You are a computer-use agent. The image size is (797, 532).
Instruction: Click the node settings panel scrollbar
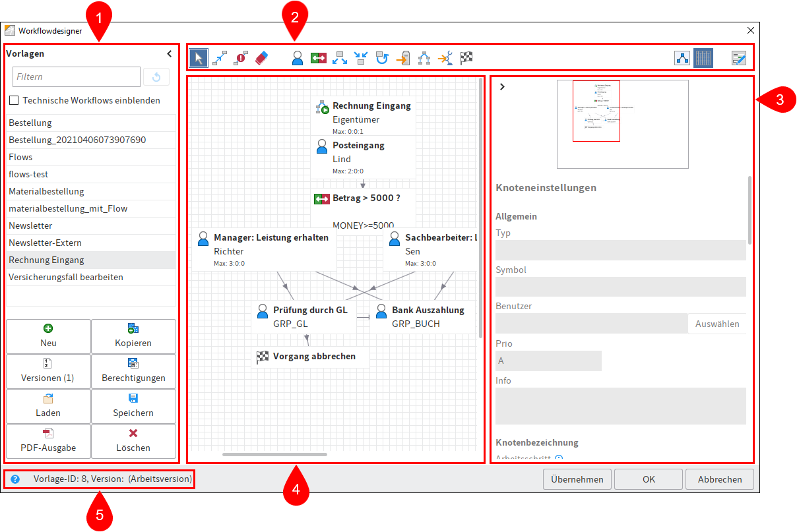(x=749, y=210)
